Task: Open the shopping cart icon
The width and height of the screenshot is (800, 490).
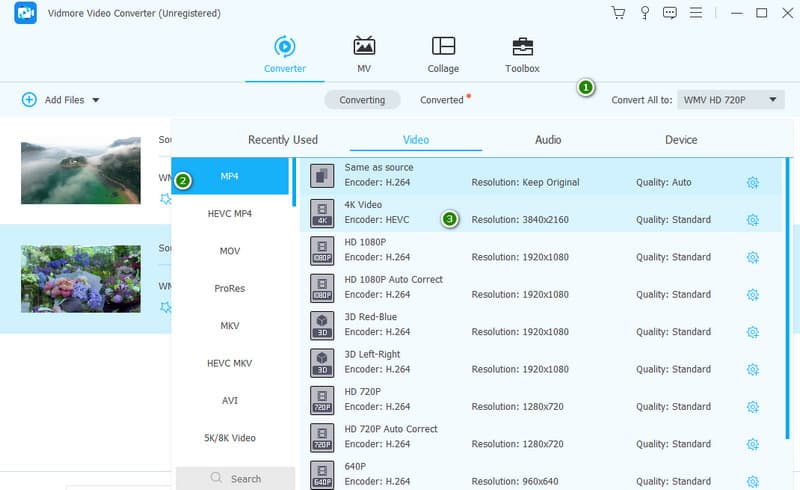Action: click(x=618, y=13)
